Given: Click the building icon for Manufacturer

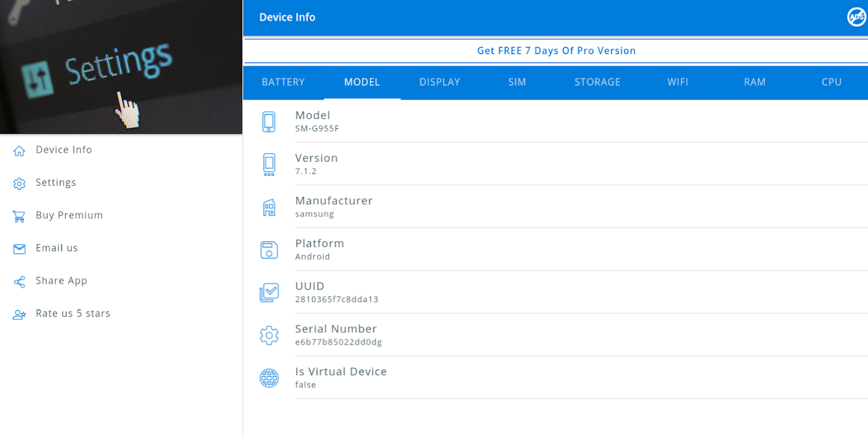Looking at the screenshot, I should pyautogui.click(x=269, y=208).
